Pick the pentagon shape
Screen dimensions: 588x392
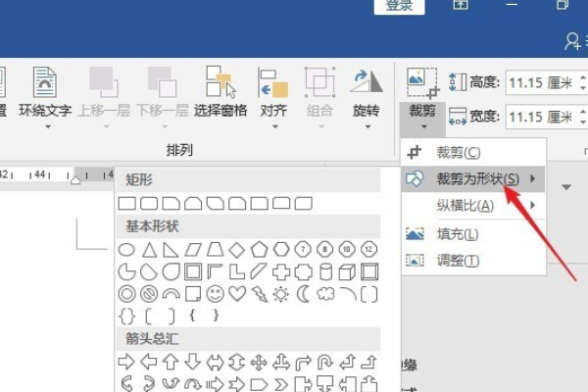point(259,250)
